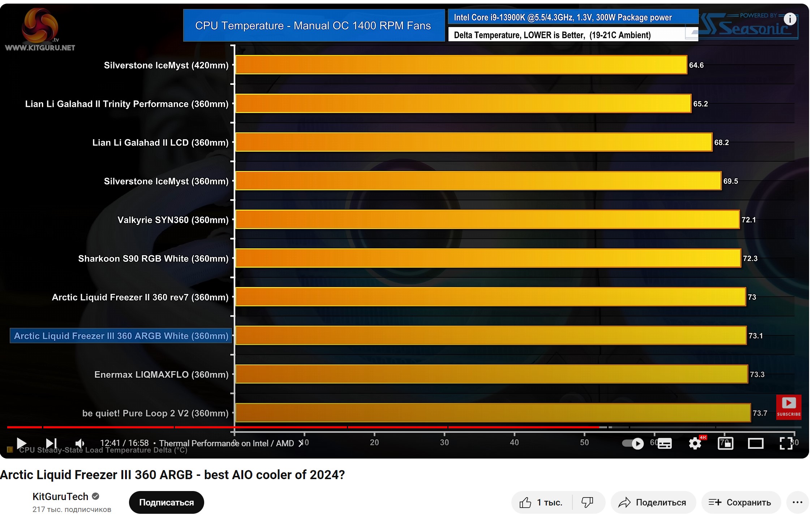Toggle subtitles/closed captions
This screenshot has height=521, width=812.
(x=664, y=443)
